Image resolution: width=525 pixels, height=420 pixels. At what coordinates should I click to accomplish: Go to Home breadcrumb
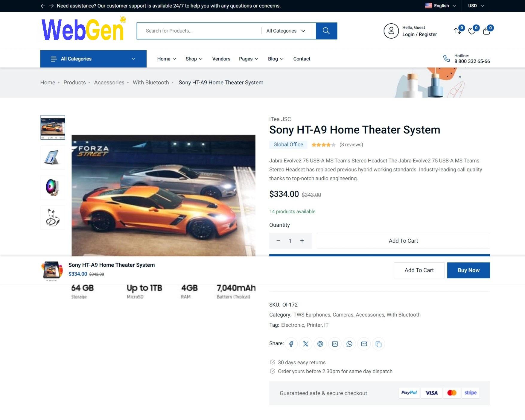pyautogui.click(x=48, y=83)
